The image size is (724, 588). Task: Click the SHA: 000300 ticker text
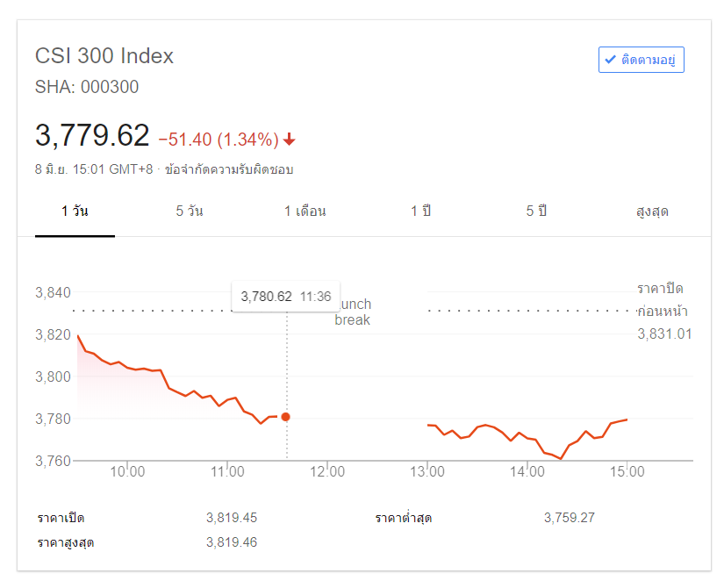(87, 87)
